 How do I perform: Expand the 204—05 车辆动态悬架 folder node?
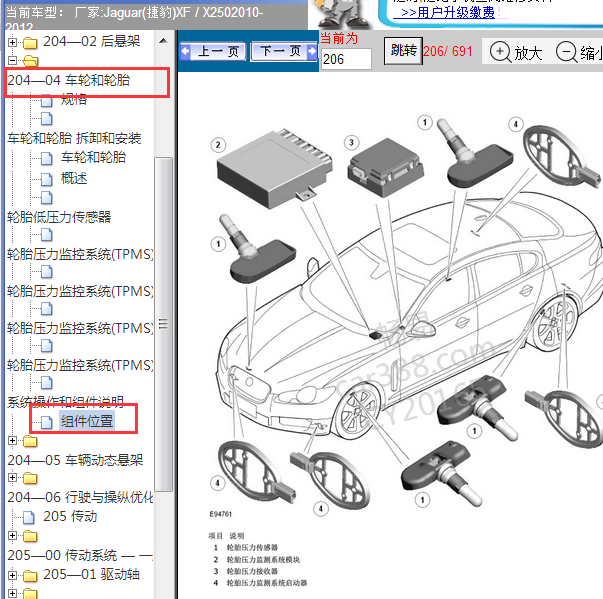pos(12,441)
